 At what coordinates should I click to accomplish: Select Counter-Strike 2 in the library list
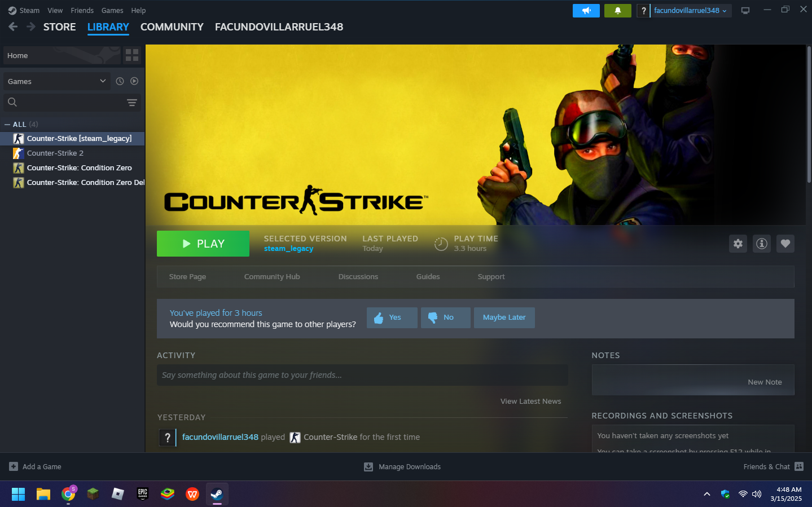[x=55, y=153]
